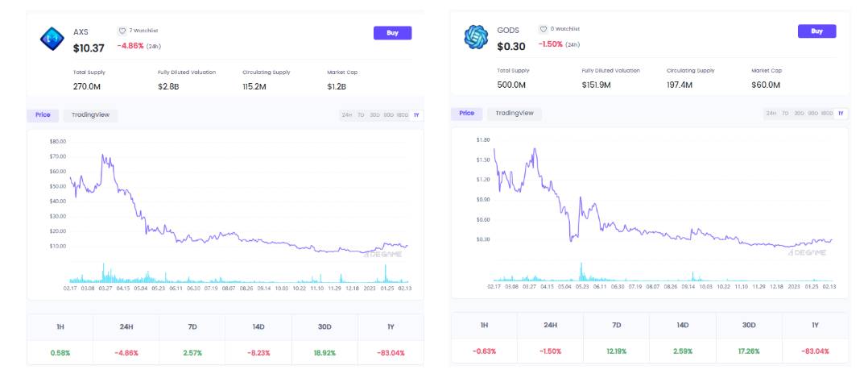Set GODS chart range to 7D
Viewport: 868px width, 378px height.
785,114
